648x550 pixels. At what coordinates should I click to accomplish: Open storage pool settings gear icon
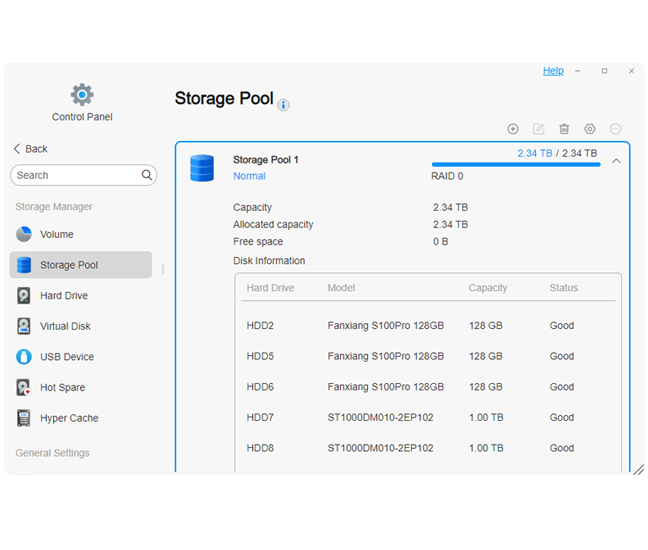point(590,129)
